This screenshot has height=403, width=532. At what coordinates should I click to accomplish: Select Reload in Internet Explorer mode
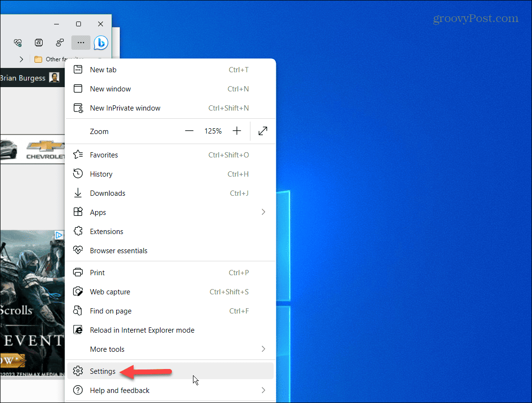coord(170,330)
